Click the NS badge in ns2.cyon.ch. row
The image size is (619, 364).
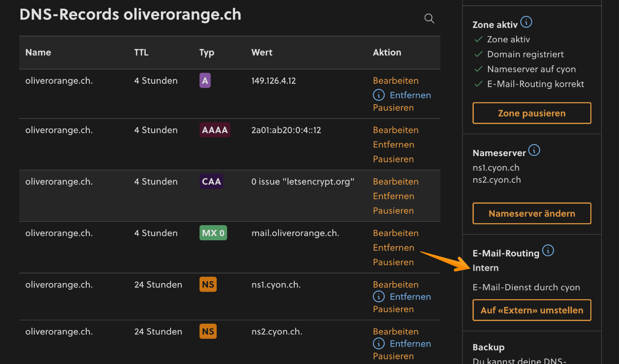point(208,332)
